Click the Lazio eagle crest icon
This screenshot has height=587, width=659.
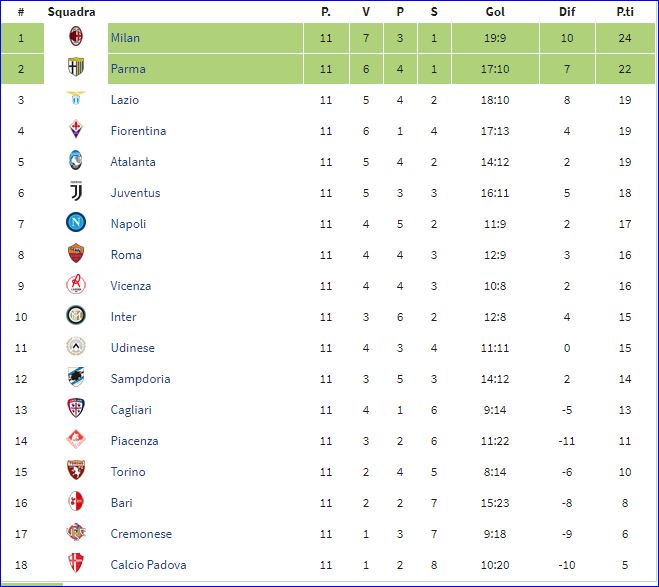[75, 100]
